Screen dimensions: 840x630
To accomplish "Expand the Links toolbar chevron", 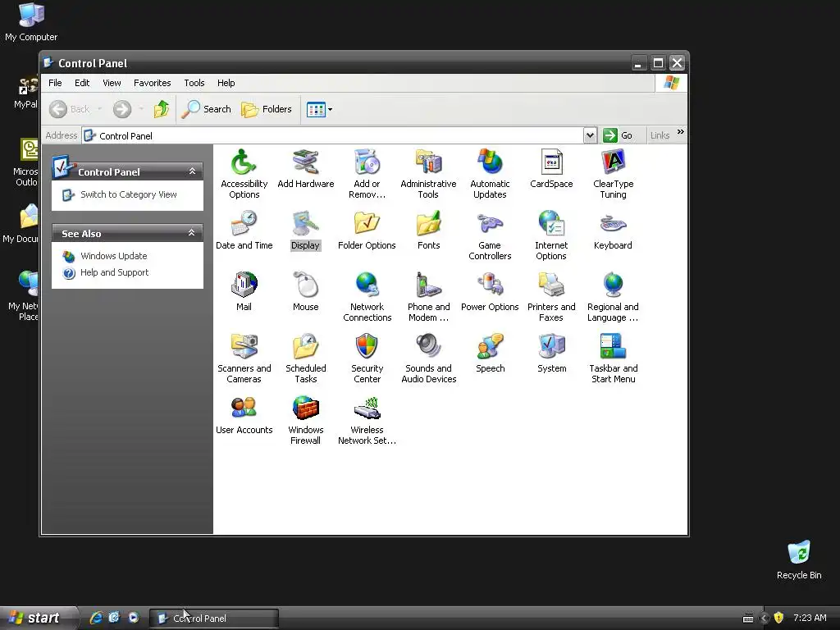I will click(680, 132).
